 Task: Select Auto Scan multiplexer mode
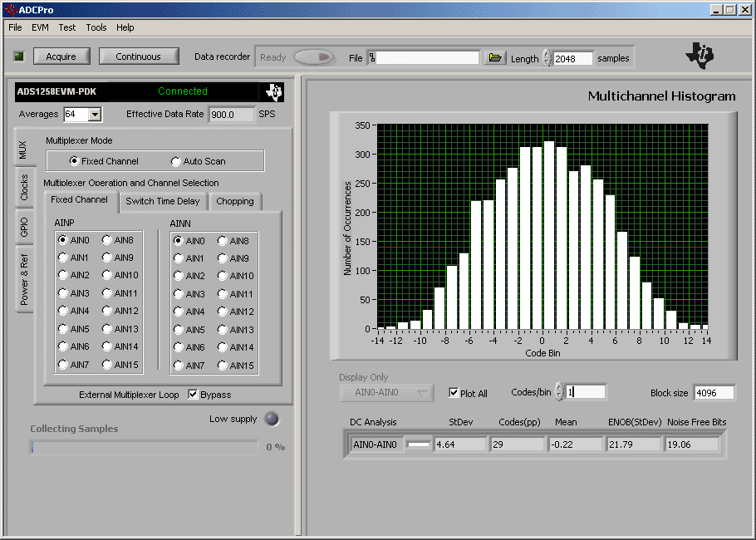tap(175, 160)
